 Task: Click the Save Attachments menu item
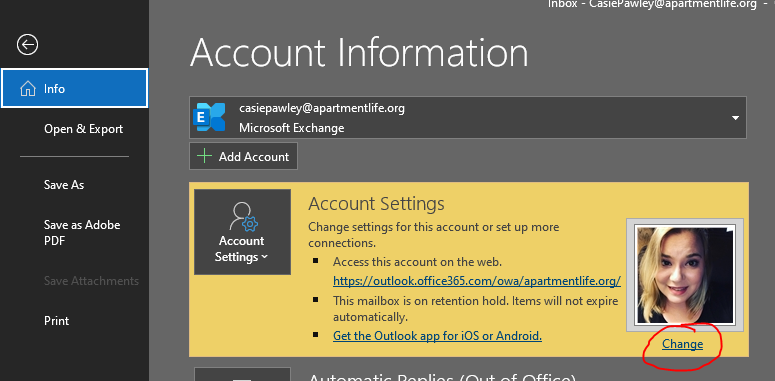point(91,281)
